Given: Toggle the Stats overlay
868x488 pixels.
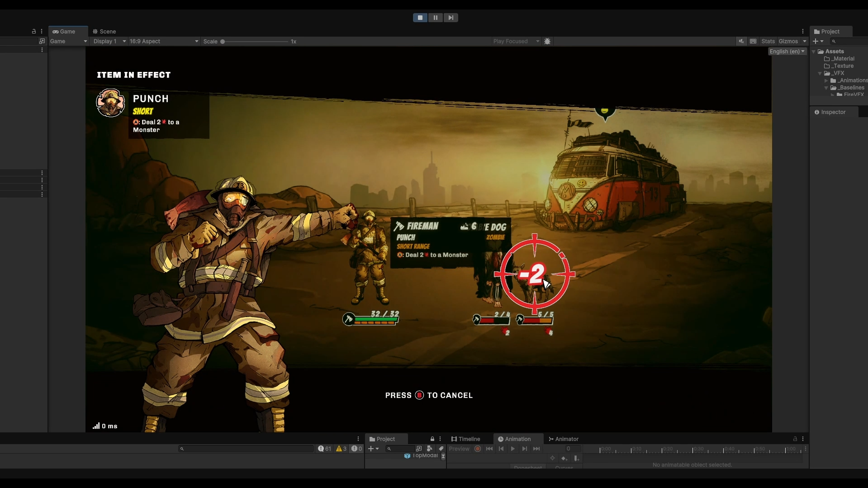Looking at the screenshot, I should pyautogui.click(x=768, y=41).
